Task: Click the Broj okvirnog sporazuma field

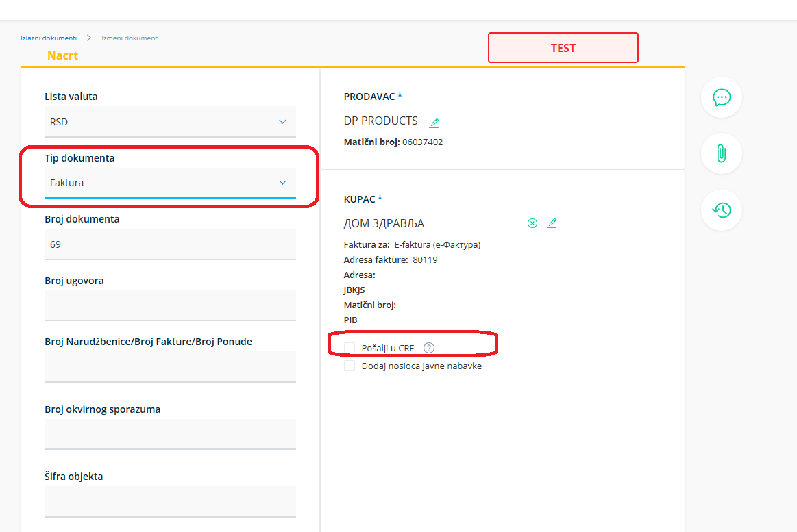Action: tap(170, 433)
